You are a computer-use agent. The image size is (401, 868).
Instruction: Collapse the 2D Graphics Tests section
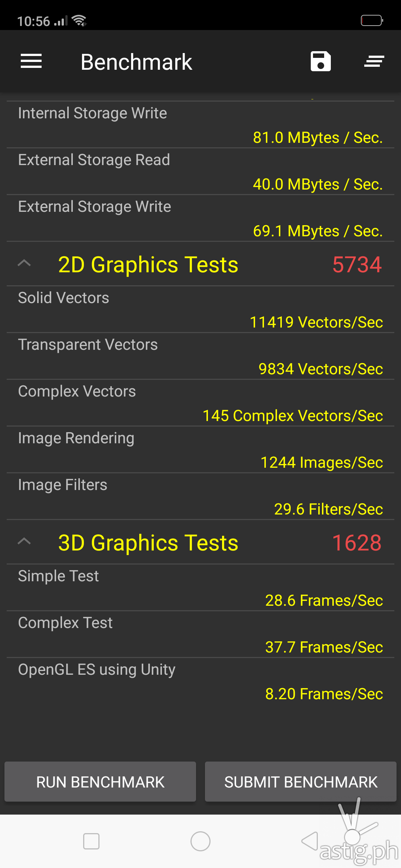[x=25, y=264]
